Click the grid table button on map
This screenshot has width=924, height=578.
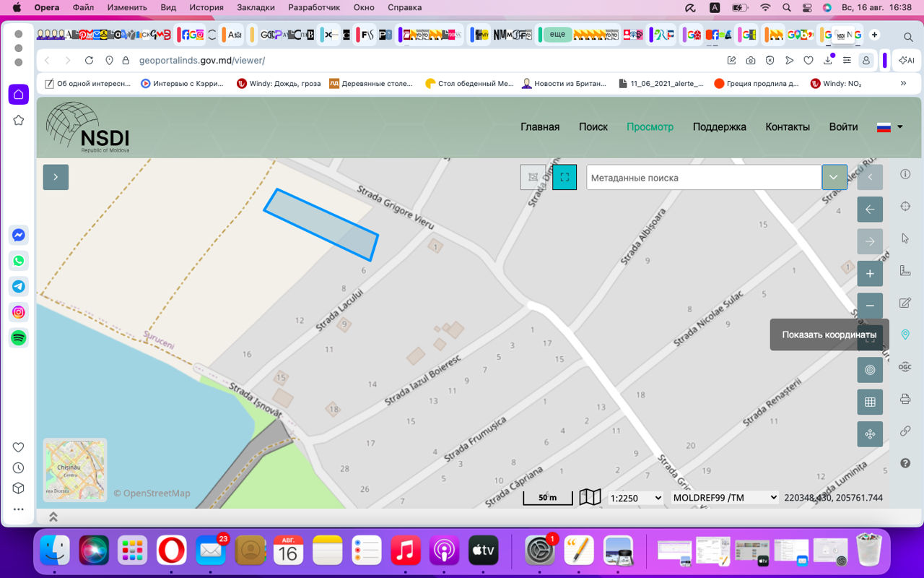870,402
